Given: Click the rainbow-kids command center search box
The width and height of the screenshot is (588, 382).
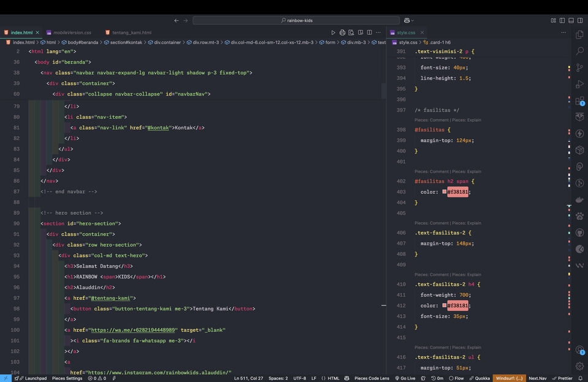Looking at the screenshot, I should pos(296,20).
